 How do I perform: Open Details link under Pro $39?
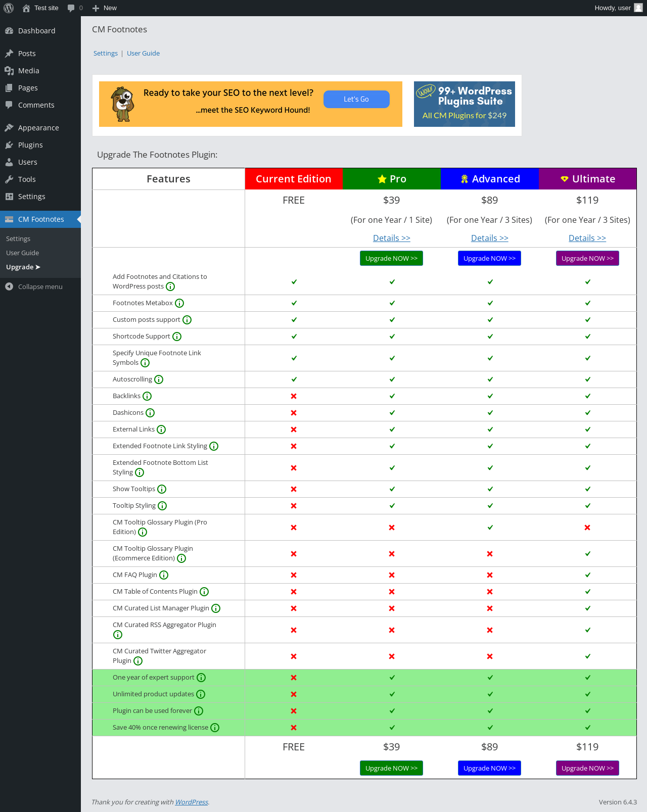pos(392,238)
